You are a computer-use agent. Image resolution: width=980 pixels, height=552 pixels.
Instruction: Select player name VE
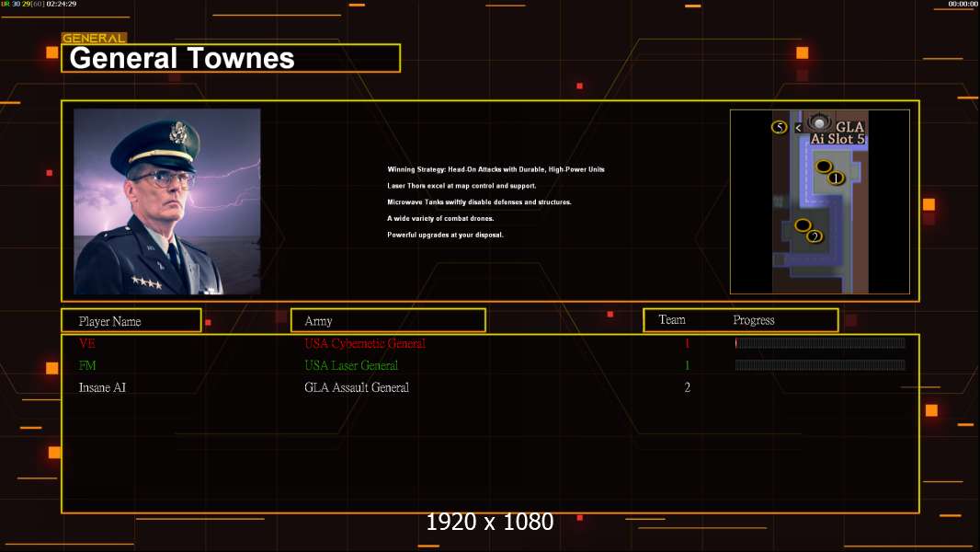[86, 343]
